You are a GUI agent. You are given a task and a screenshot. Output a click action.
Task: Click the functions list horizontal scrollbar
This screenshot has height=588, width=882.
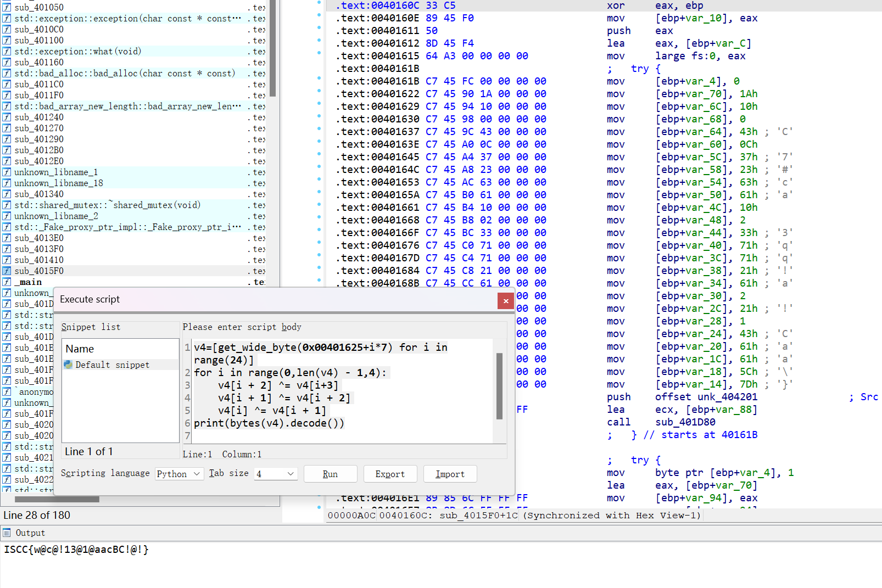point(57,500)
